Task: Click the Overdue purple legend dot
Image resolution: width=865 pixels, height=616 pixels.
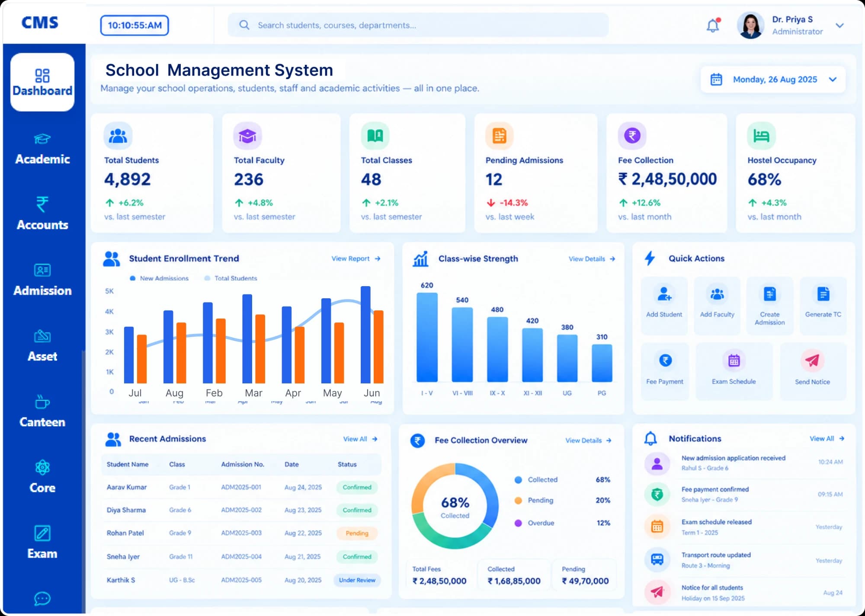Action: click(x=518, y=523)
